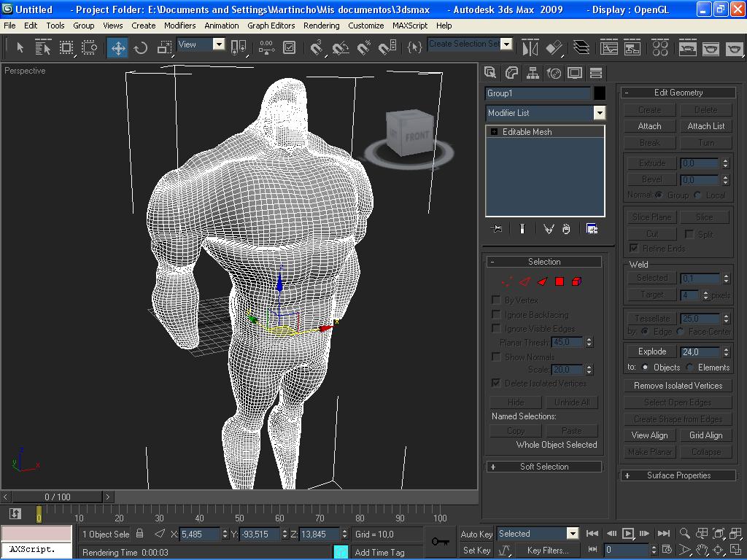747x560 pixels.
Task: Toggle Delete Isolated Vertices checkbox
Action: 496,382
